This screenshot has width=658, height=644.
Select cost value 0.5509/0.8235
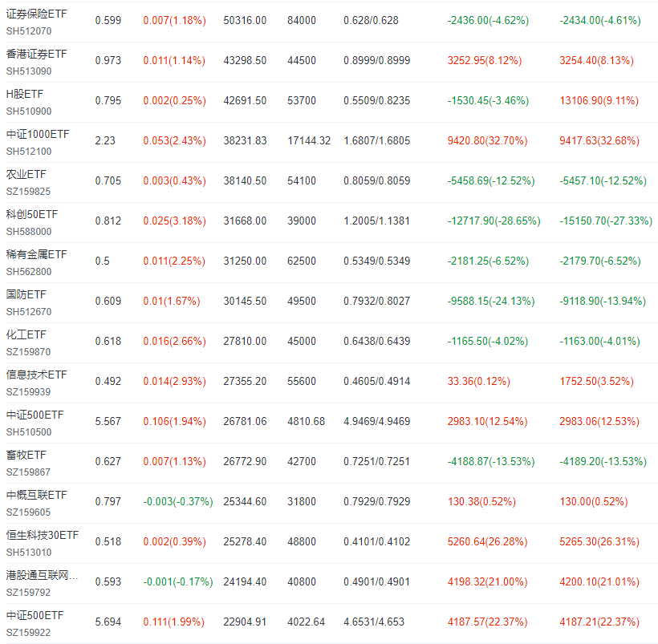click(376, 101)
